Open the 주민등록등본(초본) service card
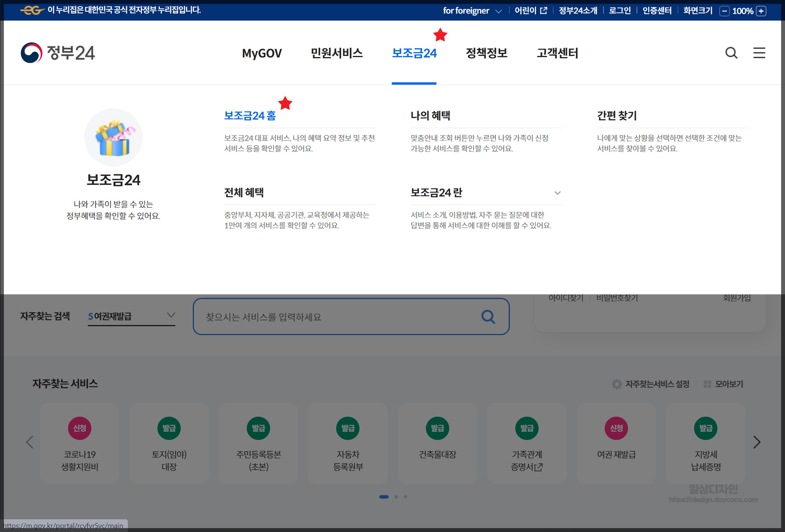This screenshot has height=532, width=785. (x=258, y=443)
